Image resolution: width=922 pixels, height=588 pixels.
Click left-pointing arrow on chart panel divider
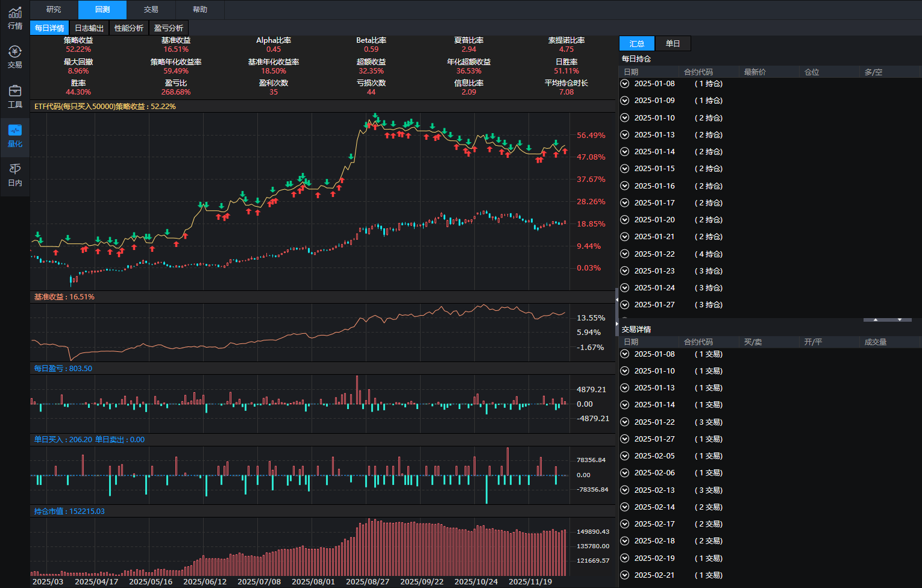pyautogui.click(x=616, y=299)
